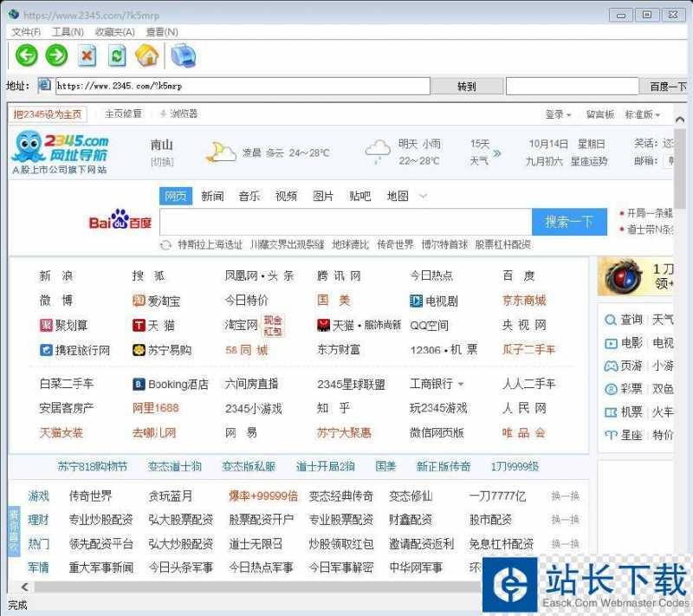Viewport: 693px width, 616px height.
Task: Click the Baidu logo
Action: pyautogui.click(x=120, y=219)
